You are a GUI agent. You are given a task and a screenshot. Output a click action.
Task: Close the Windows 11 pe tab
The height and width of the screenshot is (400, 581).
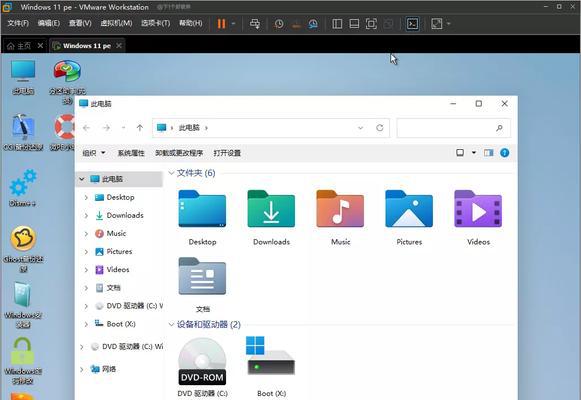pyautogui.click(x=119, y=46)
